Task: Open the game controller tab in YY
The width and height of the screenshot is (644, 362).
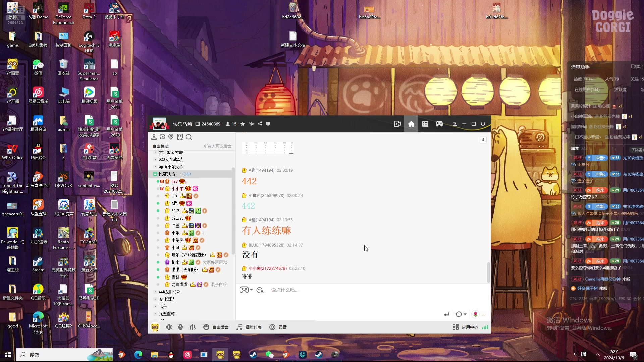Action: click(439, 124)
